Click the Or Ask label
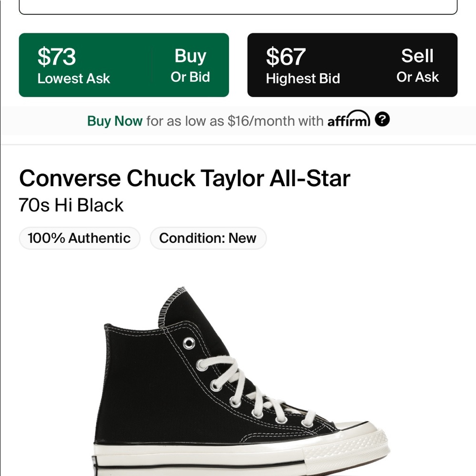The image size is (476, 476). 418,77
